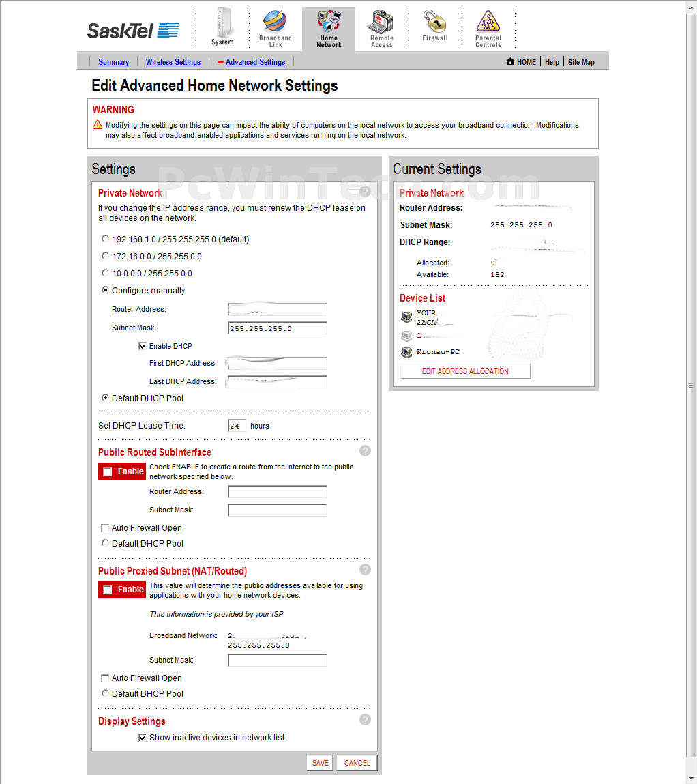The width and height of the screenshot is (697, 784).
Task: Open the Site Map link
Action: (581, 62)
